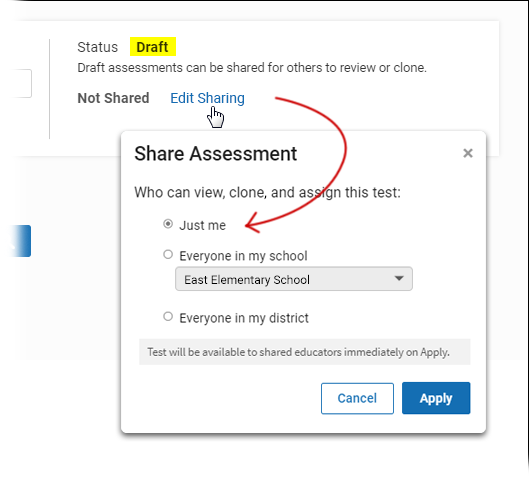
Task: Click the 'Test will be available' notice text
Action: click(298, 352)
